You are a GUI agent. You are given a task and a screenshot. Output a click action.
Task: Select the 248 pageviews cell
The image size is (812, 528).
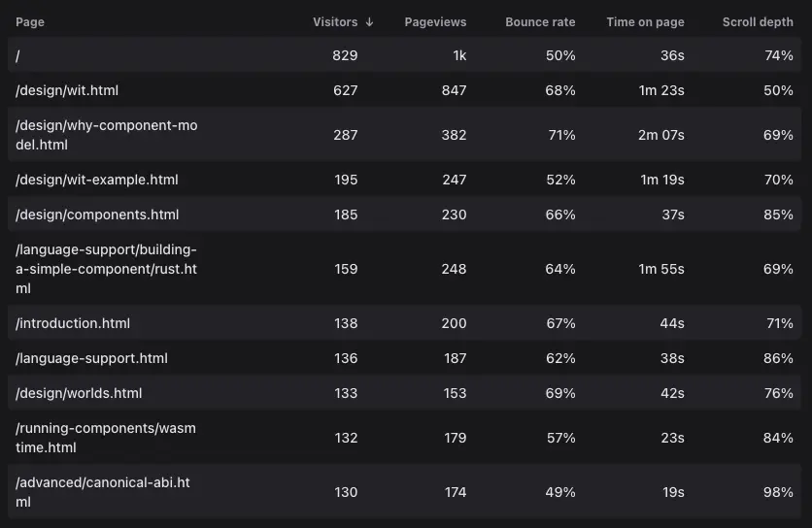click(x=454, y=269)
